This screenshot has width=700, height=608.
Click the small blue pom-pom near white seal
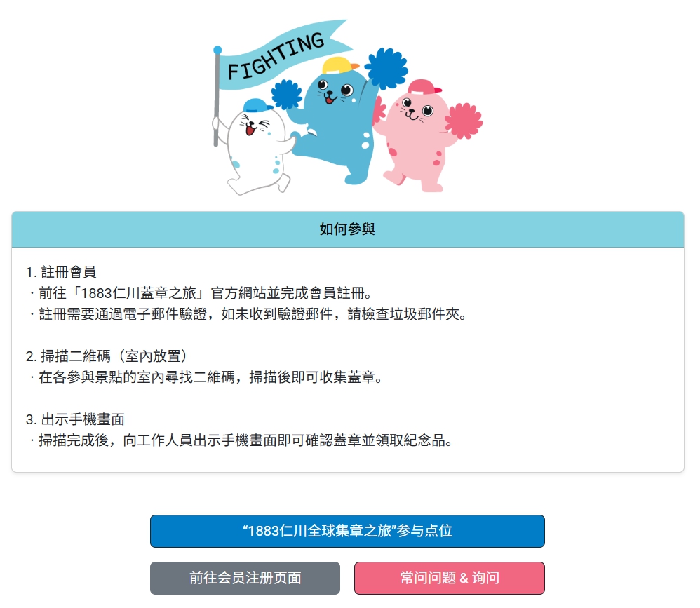(x=287, y=94)
